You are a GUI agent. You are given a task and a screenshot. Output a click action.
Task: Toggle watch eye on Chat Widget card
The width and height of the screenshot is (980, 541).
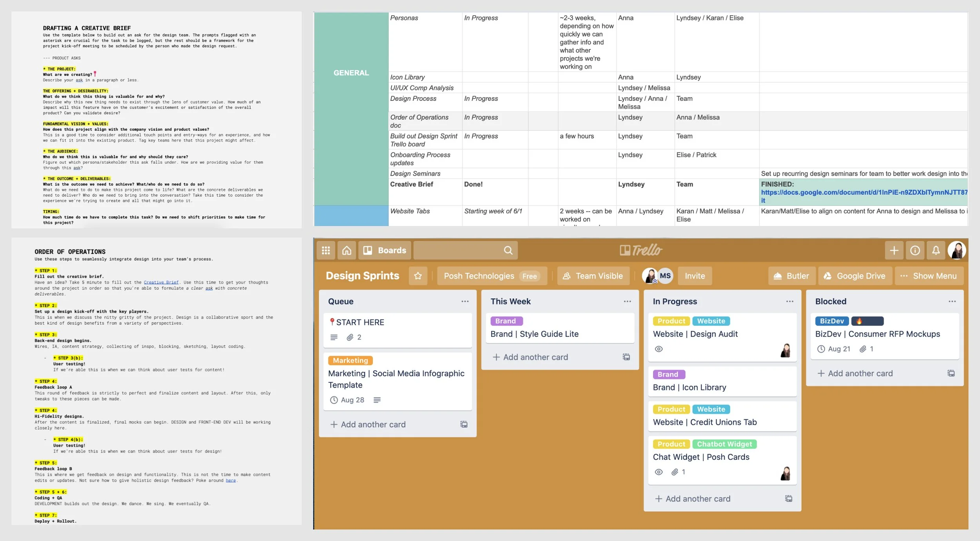[659, 472]
